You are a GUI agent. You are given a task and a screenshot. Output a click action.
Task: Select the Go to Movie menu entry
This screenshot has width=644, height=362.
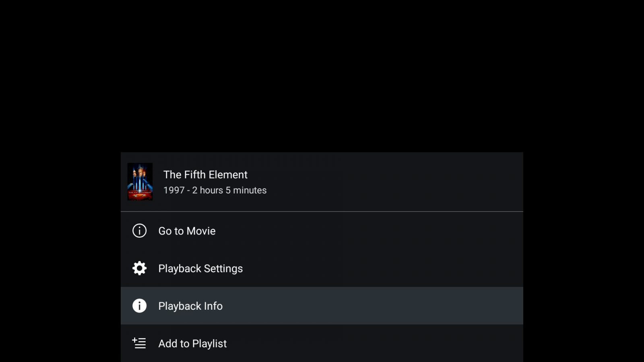322,231
